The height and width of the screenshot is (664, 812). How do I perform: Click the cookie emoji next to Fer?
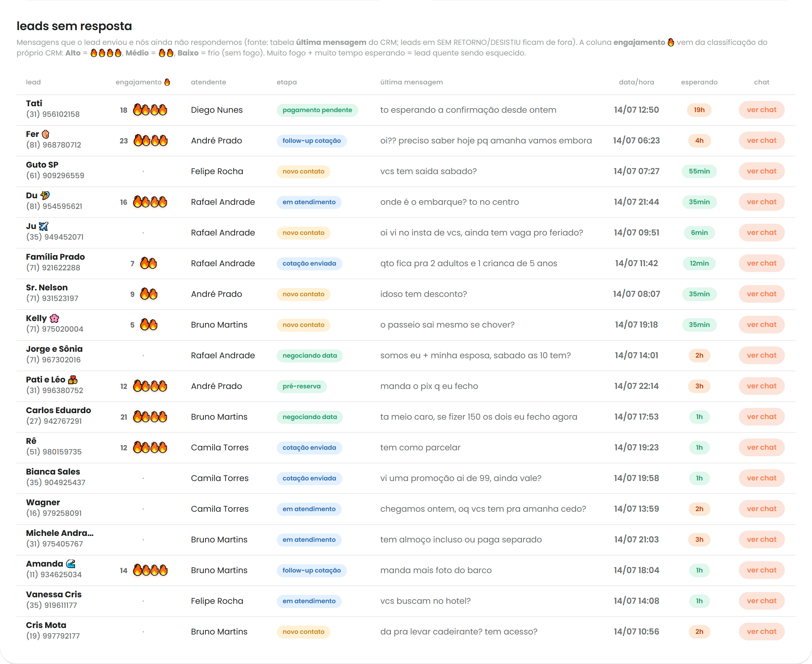[45, 134]
